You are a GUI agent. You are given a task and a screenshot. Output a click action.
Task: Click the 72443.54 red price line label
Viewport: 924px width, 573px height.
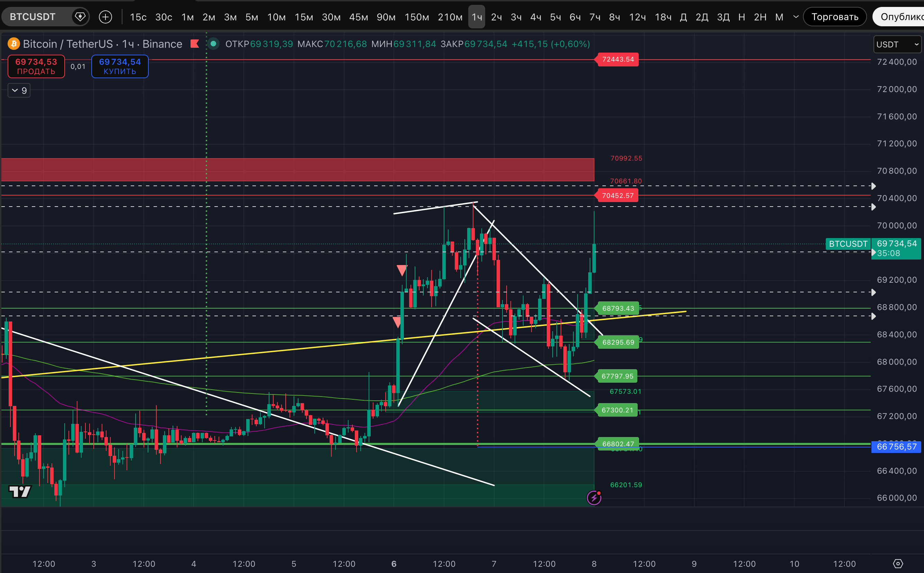[618, 59]
